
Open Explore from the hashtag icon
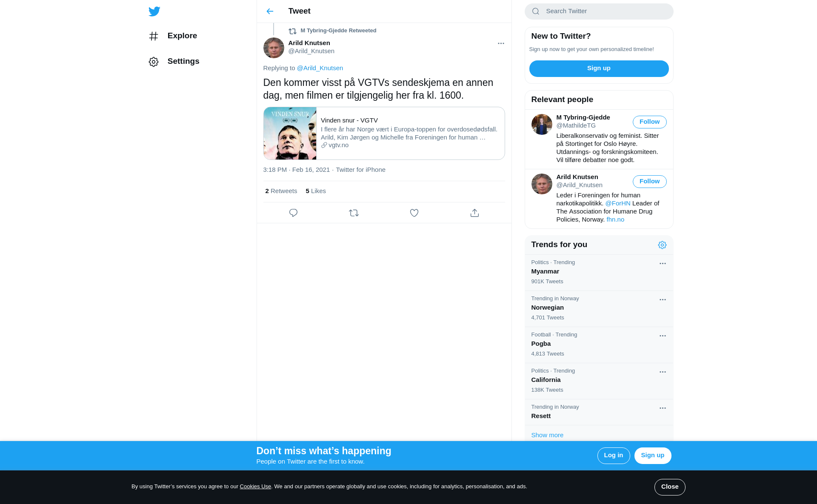(154, 36)
